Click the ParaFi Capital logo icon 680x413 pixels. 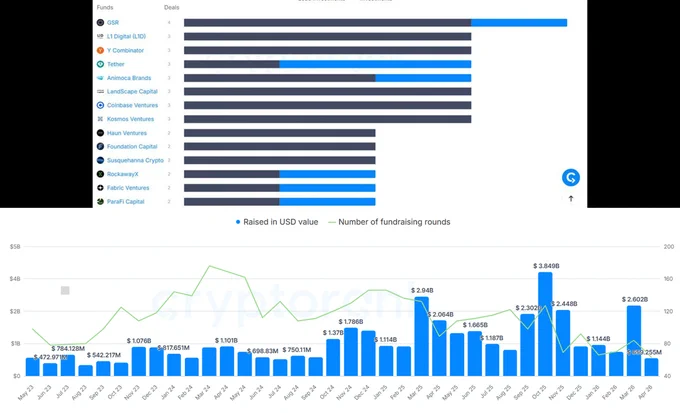click(100, 202)
